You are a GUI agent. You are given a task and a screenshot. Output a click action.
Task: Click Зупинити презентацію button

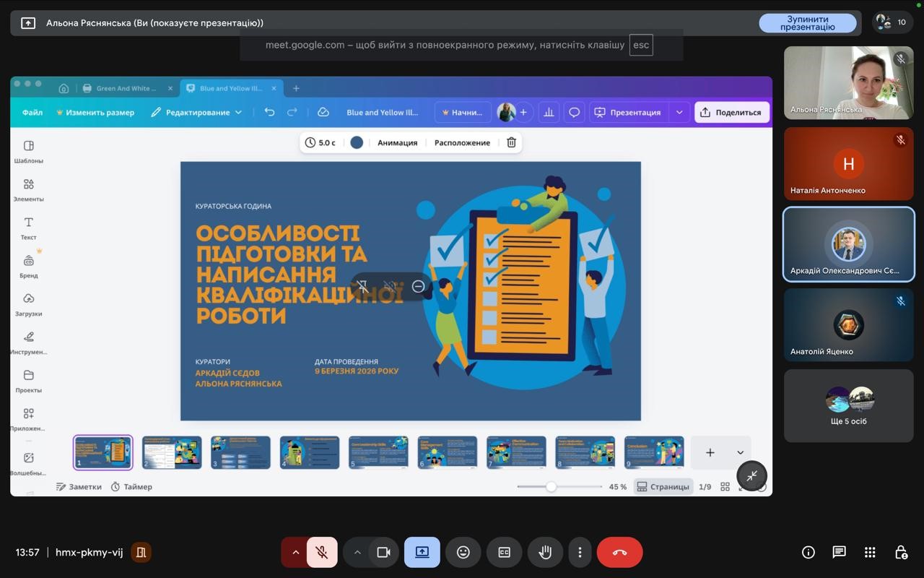coord(807,23)
